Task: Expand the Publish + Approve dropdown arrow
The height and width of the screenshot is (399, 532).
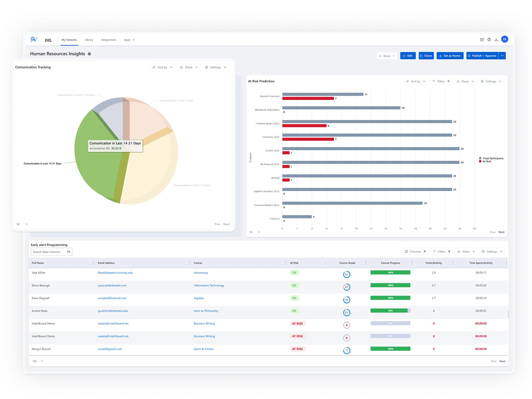Action: pos(502,56)
